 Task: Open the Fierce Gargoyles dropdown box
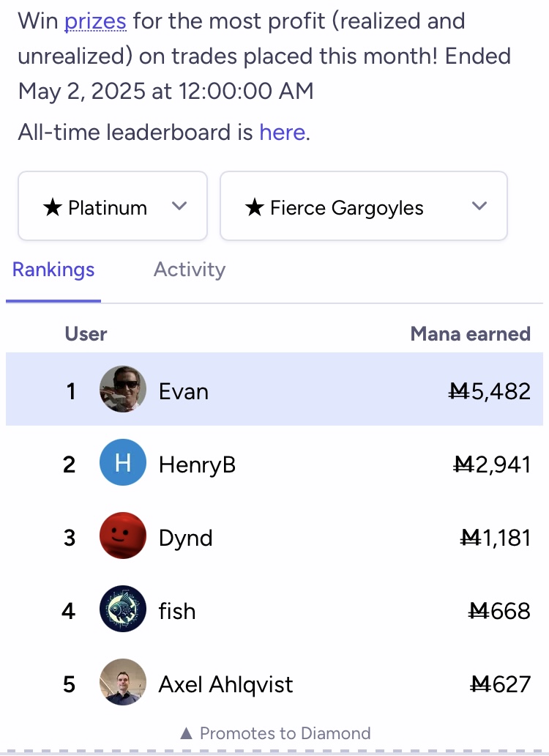pos(364,206)
